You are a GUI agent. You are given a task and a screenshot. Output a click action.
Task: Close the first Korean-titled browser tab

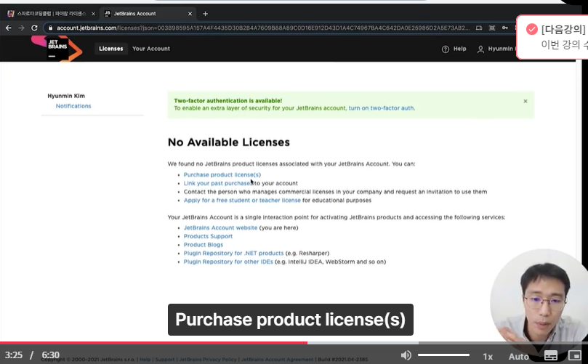click(x=93, y=14)
